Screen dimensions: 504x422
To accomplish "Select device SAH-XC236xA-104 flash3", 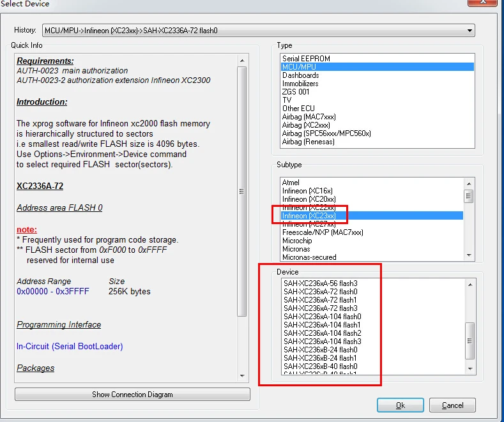I will 373,342.
